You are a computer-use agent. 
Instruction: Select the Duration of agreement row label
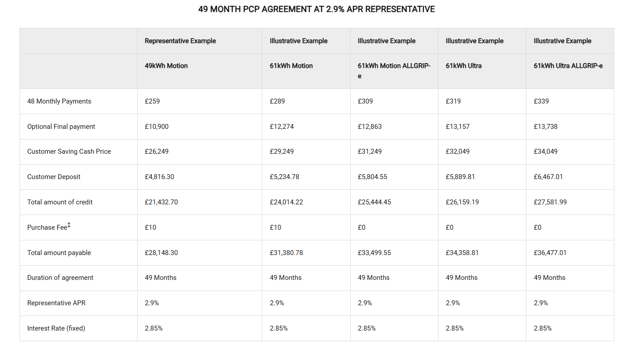click(60, 278)
